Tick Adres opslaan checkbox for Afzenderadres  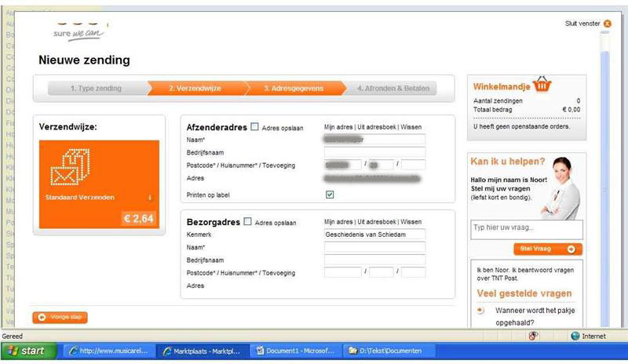(254, 126)
